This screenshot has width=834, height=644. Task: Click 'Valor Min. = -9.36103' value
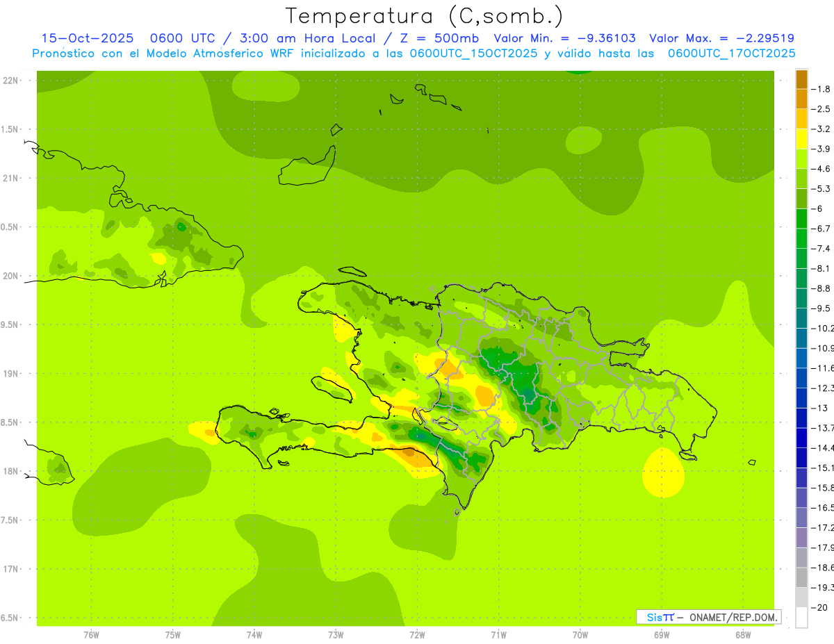(x=565, y=38)
